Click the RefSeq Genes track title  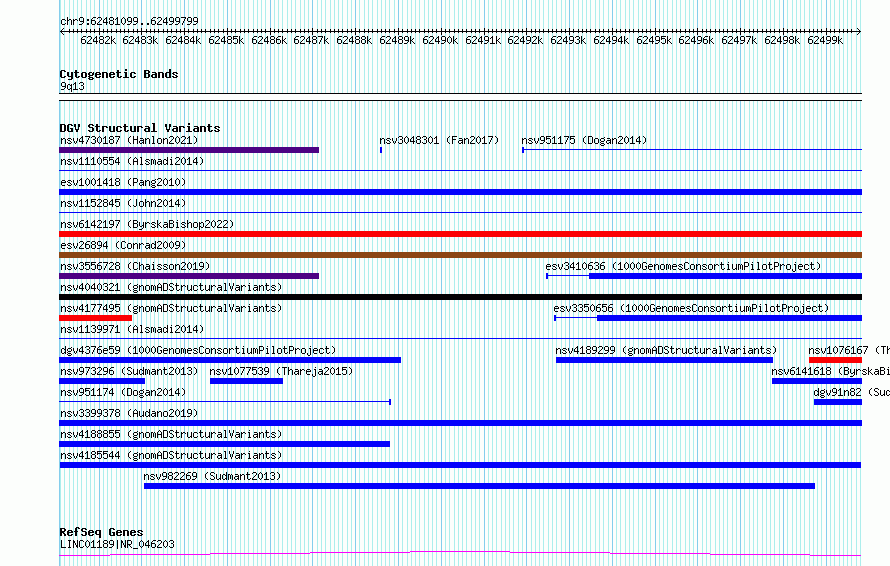(x=101, y=533)
